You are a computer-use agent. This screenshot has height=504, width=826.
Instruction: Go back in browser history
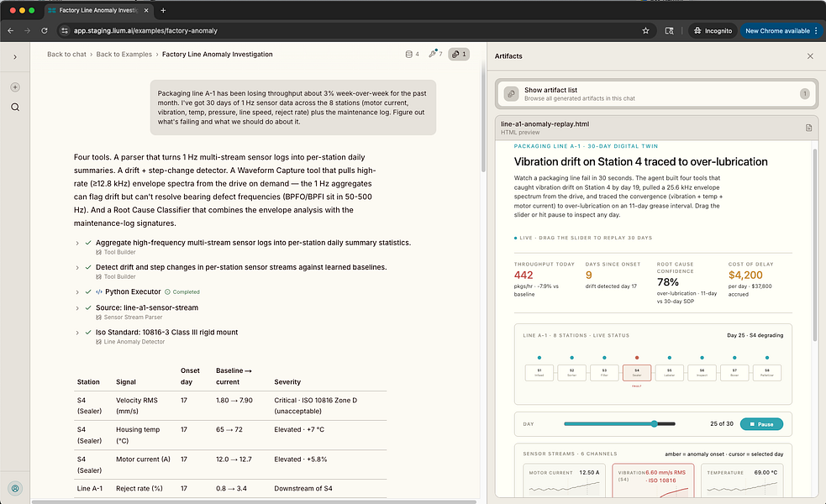tap(11, 30)
